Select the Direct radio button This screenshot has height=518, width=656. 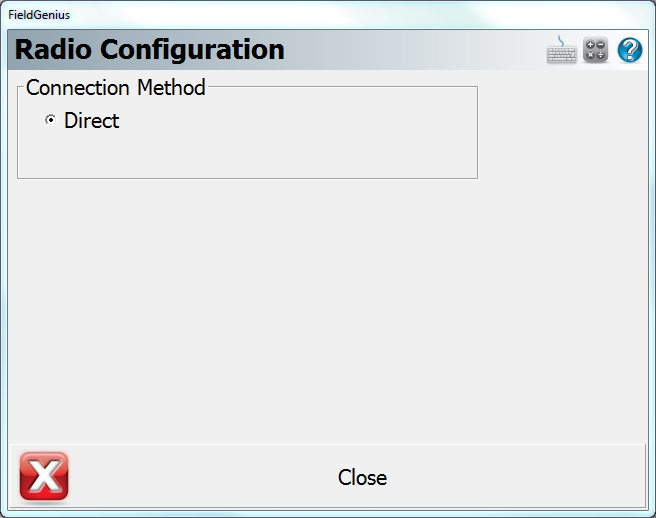tap(50, 120)
